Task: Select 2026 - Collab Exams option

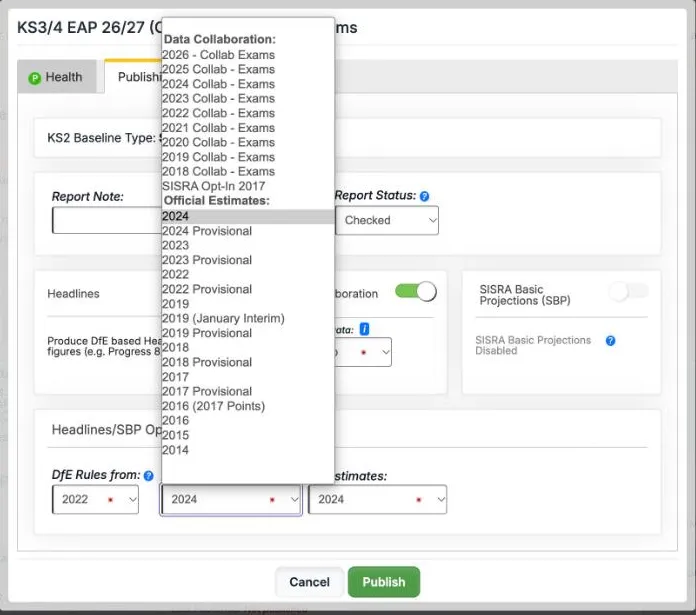Action: coord(248,55)
